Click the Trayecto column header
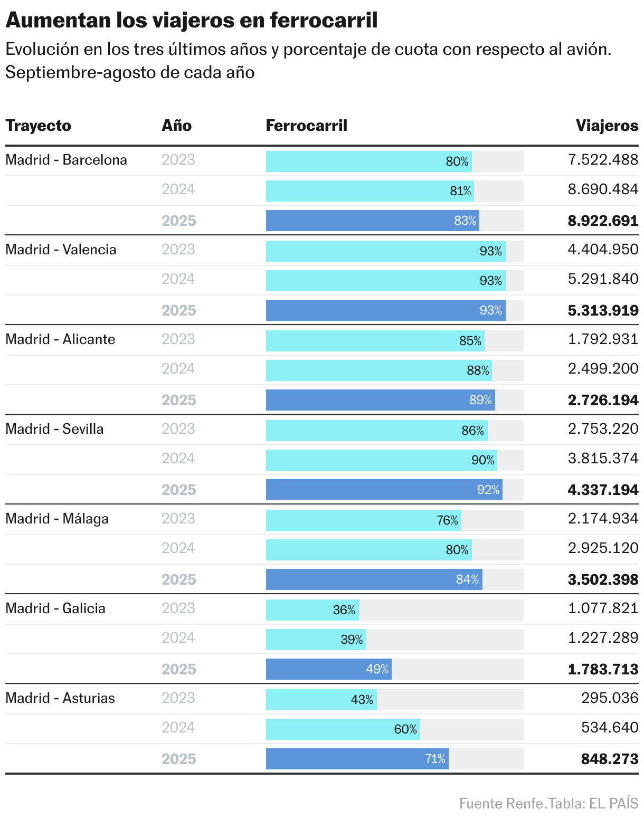 point(38,126)
